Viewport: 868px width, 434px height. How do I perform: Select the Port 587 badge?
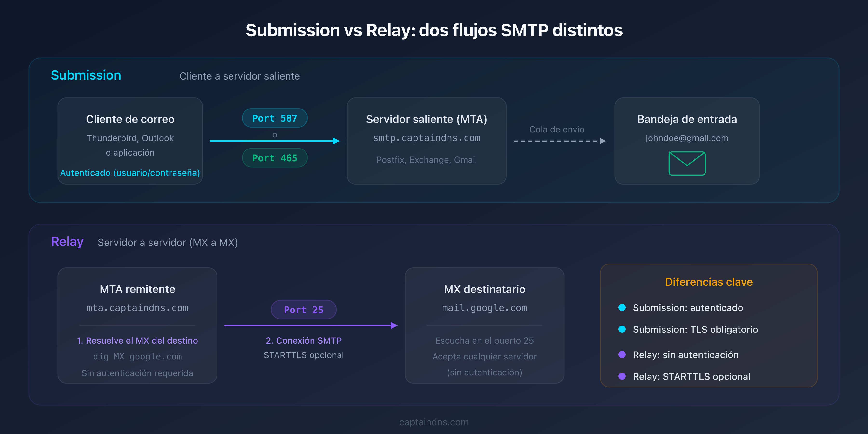(x=275, y=118)
